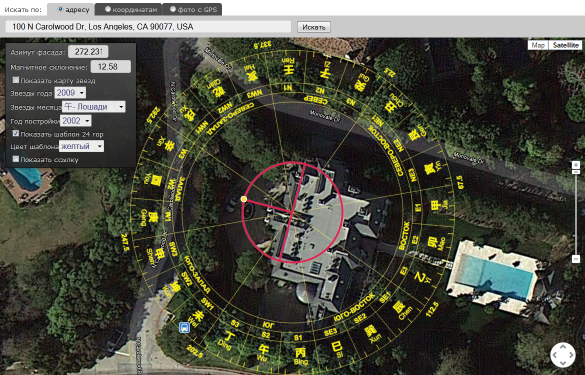The height and width of the screenshot is (375, 585).
Task: Click the map pan navigation control
Action: pyautogui.click(x=563, y=355)
